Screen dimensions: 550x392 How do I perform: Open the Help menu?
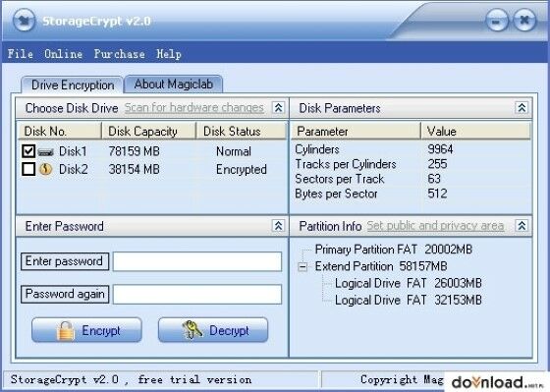(169, 54)
